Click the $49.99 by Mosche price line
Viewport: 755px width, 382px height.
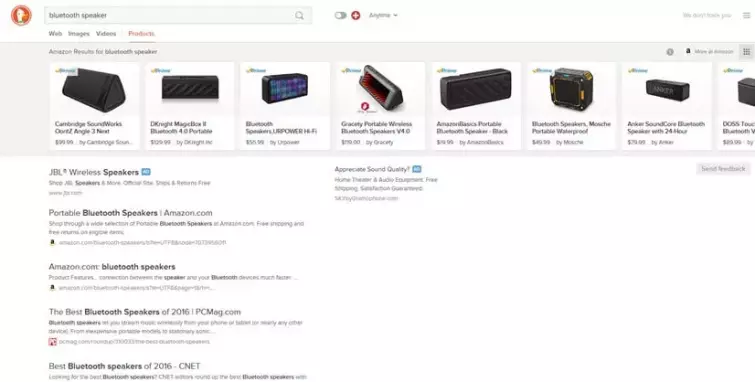[558, 143]
